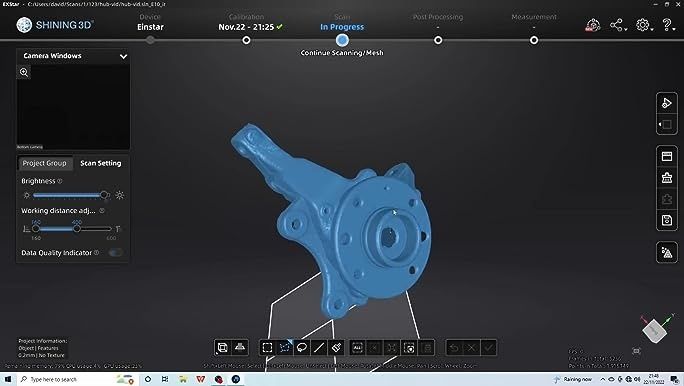Click the confirm checkmark icon in edit toolbar
This screenshot has width=684, height=386.
click(489, 348)
